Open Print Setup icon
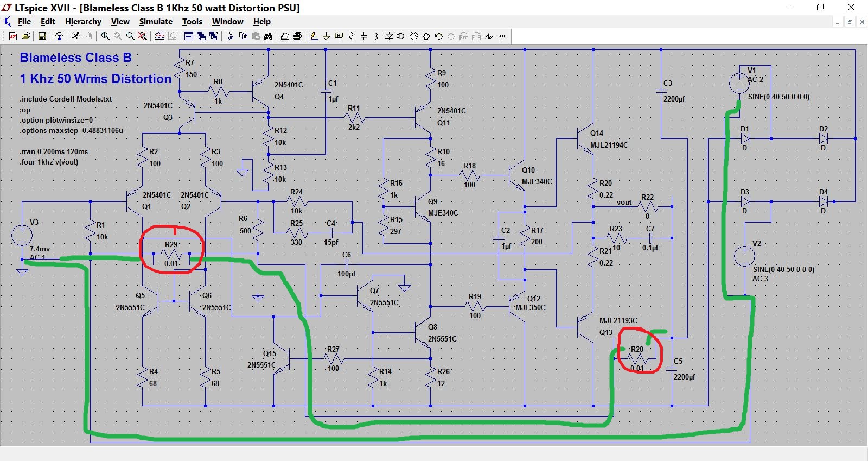Viewport: 868px width, 461px height. click(285, 36)
